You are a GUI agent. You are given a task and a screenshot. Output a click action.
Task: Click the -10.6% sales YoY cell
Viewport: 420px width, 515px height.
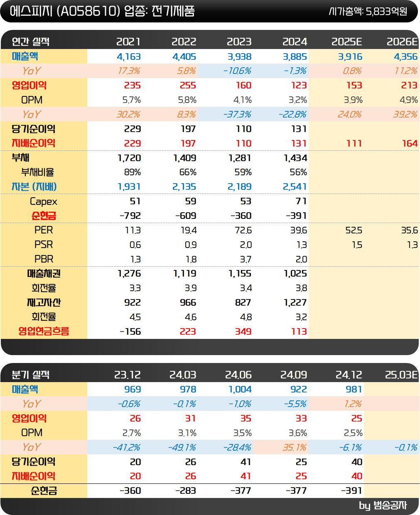pyautogui.click(x=237, y=71)
